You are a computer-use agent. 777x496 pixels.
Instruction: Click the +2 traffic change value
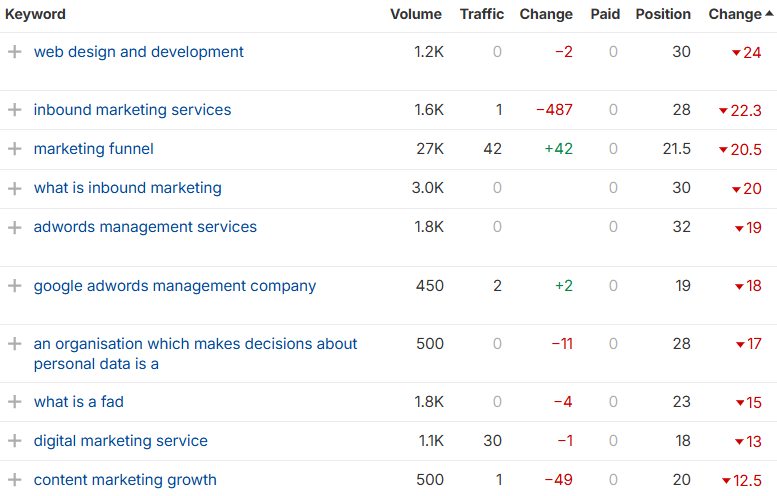click(564, 286)
